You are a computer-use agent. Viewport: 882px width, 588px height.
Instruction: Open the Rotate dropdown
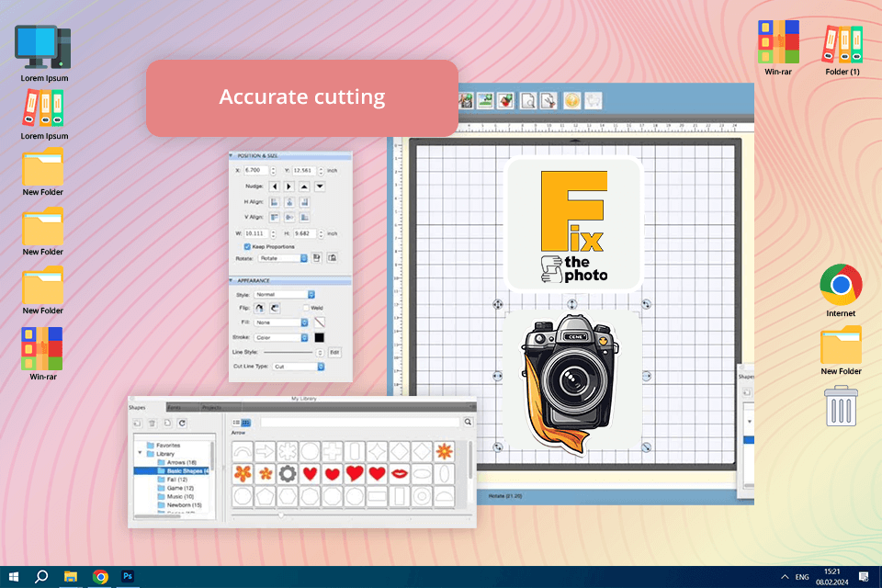283,258
